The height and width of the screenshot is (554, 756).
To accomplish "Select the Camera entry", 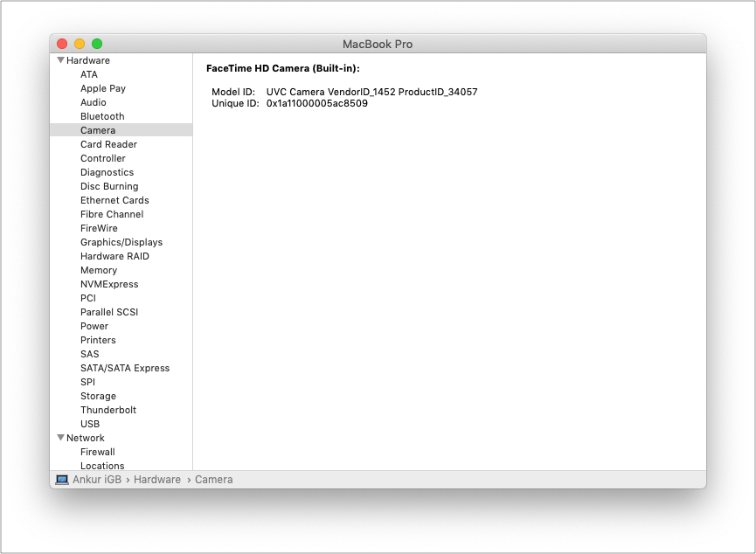I will point(98,130).
